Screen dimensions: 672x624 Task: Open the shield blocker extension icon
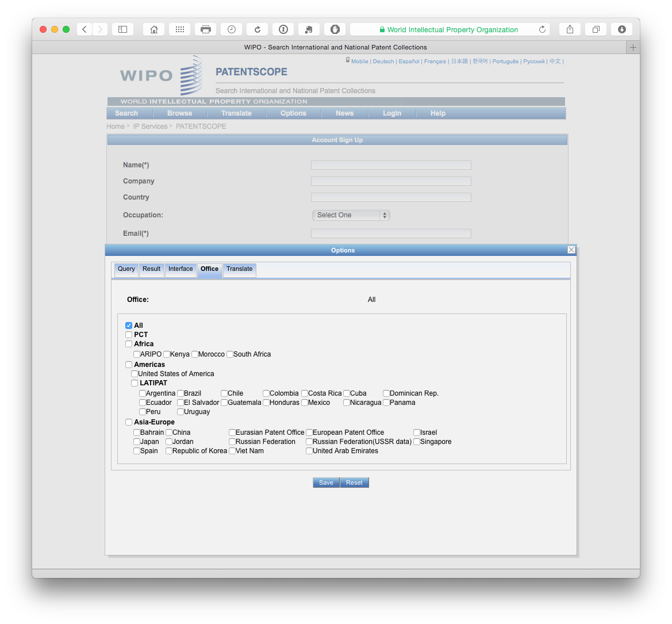tap(335, 29)
